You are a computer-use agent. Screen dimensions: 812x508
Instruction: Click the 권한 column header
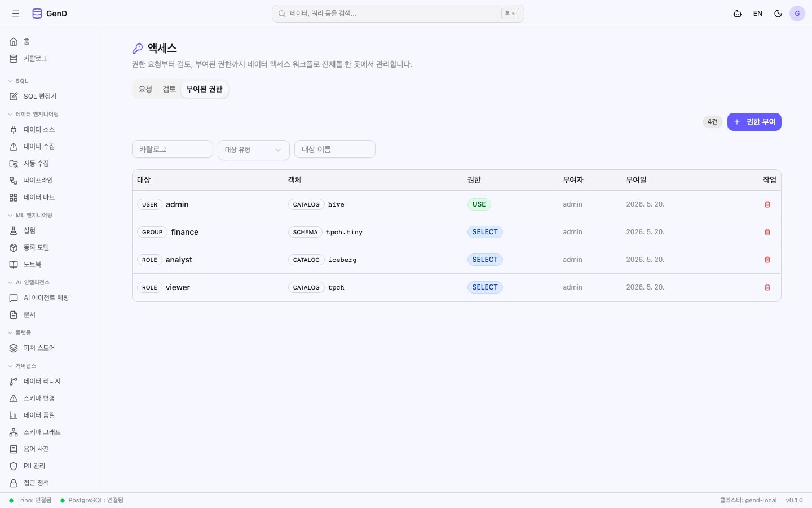474,180
